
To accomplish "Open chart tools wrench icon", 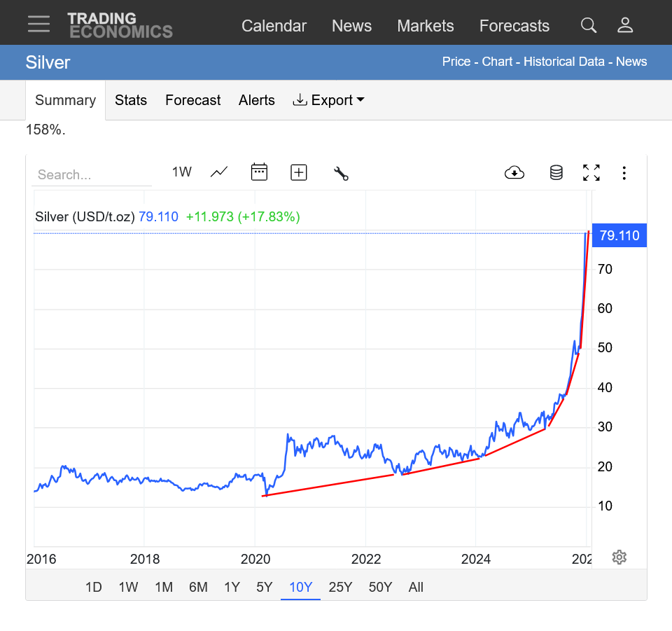I will point(341,173).
